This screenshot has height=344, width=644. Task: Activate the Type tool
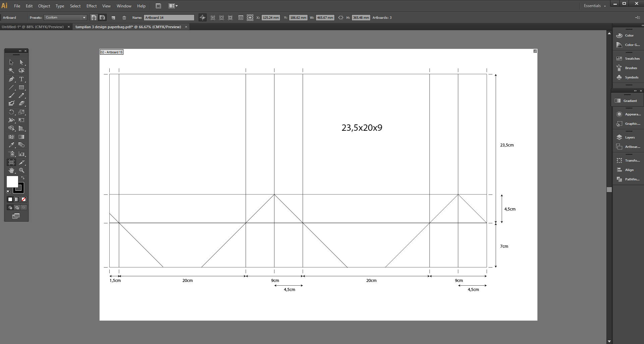coord(21,79)
